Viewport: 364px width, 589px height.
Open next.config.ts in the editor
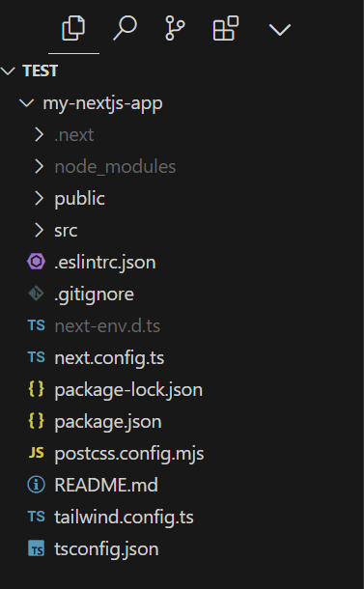click(109, 358)
